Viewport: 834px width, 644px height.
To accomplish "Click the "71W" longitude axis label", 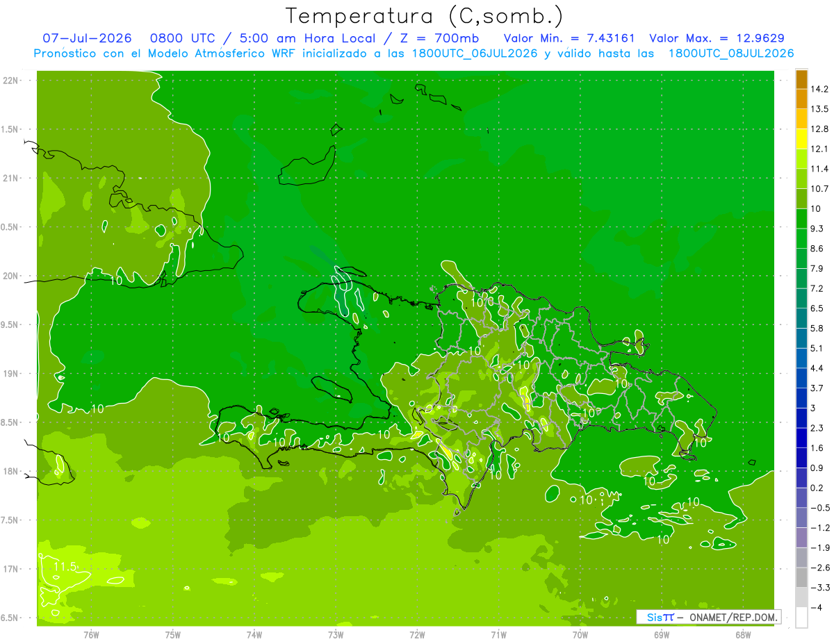I will 498,635.
